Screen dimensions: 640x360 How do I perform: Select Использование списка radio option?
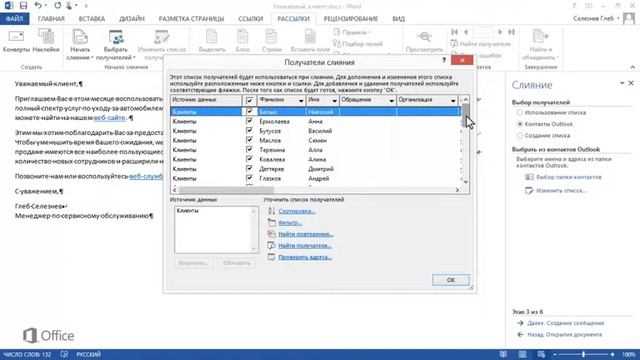tap(520, 112)
